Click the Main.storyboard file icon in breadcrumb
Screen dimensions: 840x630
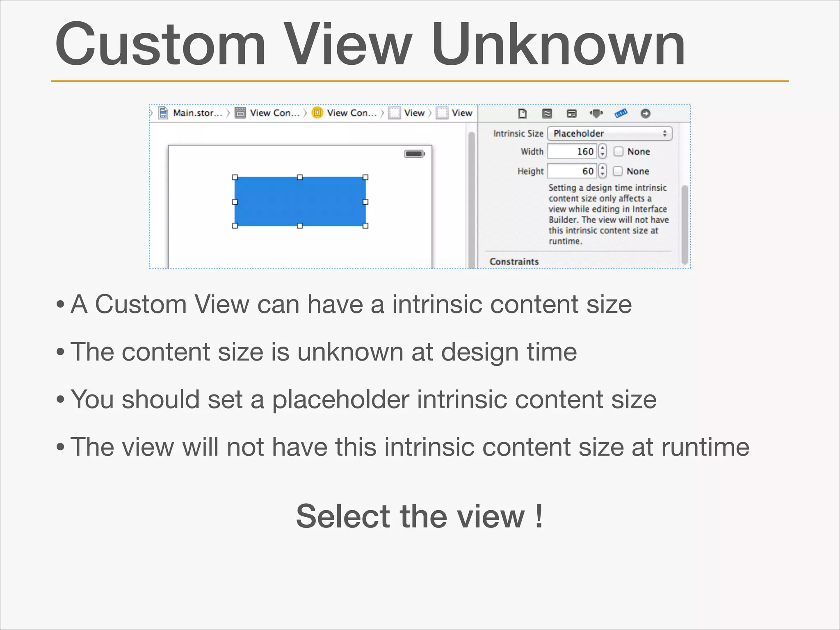pyautogui.click(x=163, y=113)
